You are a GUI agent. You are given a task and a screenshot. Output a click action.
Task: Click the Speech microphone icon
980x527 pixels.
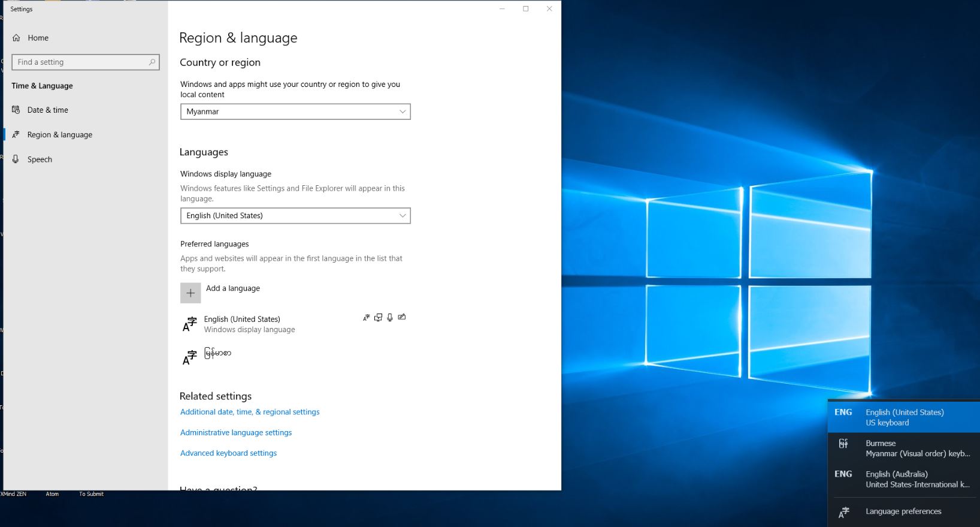pyautogui.click(x=16, y=159)
